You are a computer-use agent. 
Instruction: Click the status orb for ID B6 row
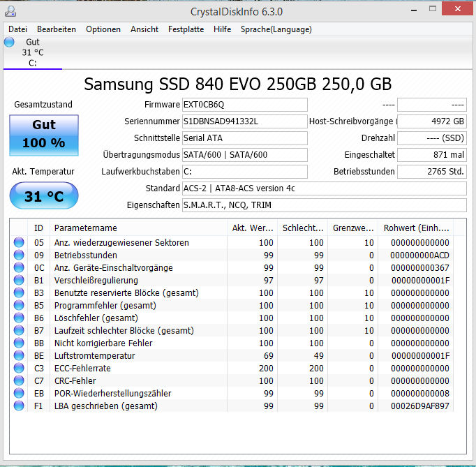pos(19,318)
